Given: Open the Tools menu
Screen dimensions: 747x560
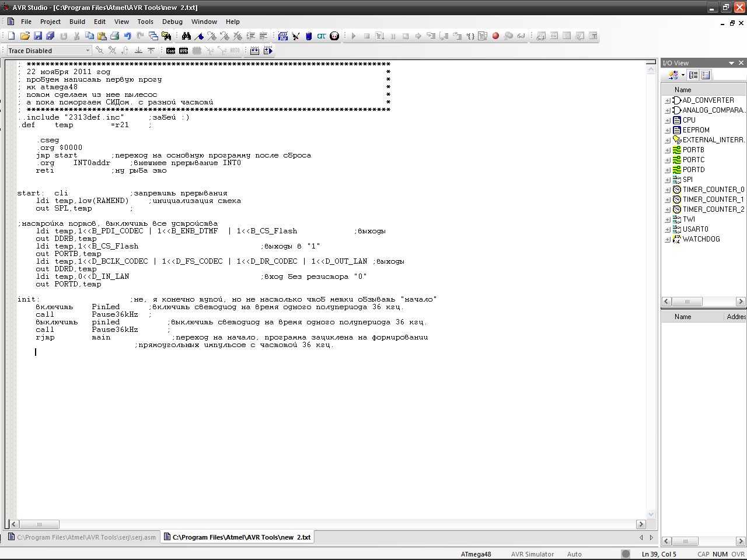Looking at the screenshot, I should (x=145, y=22).
